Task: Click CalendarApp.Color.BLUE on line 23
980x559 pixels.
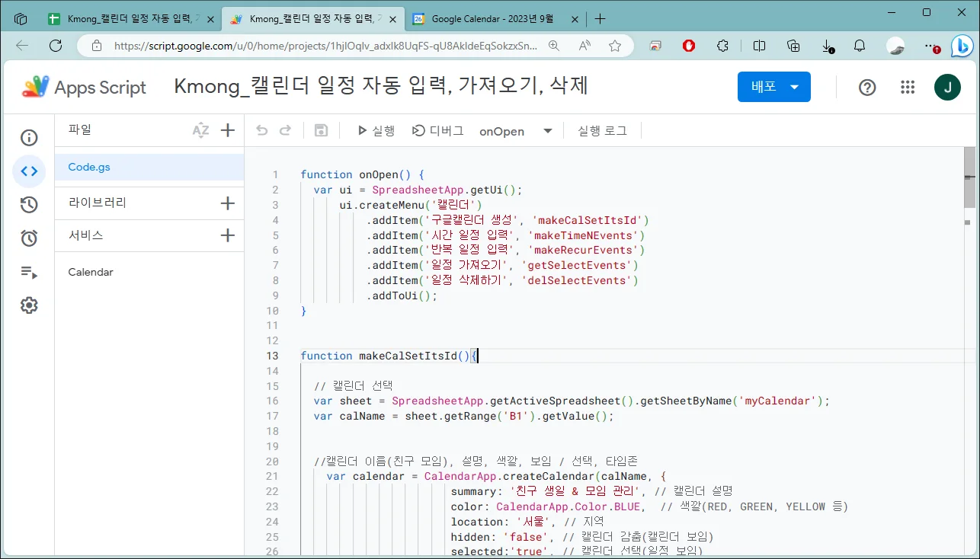Action: (x=568, y=506)
